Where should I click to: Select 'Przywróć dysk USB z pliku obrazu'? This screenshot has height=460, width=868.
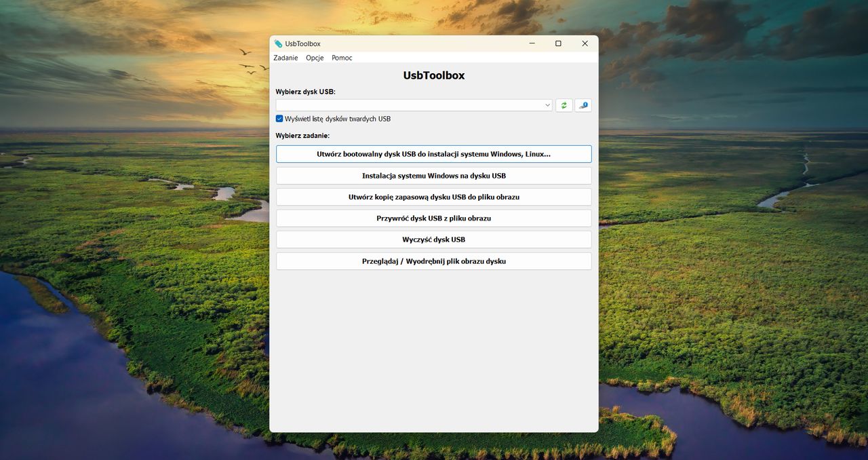coord(433,218)
